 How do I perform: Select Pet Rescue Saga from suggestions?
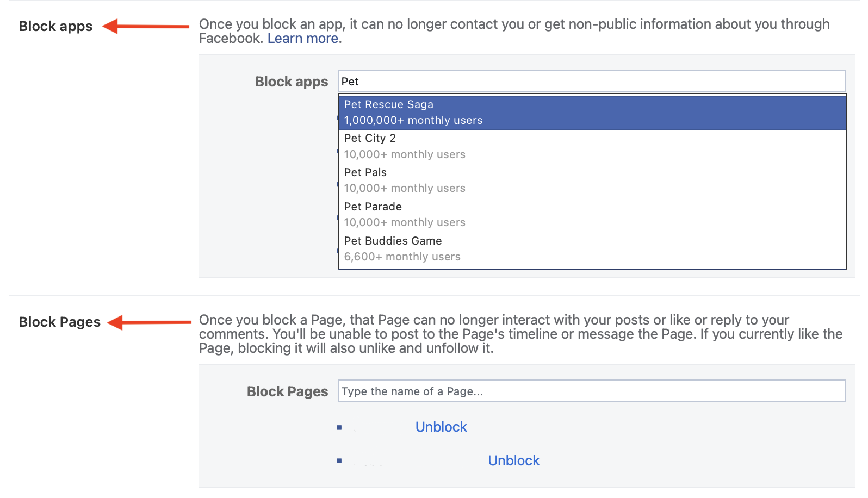coord(592,113)
